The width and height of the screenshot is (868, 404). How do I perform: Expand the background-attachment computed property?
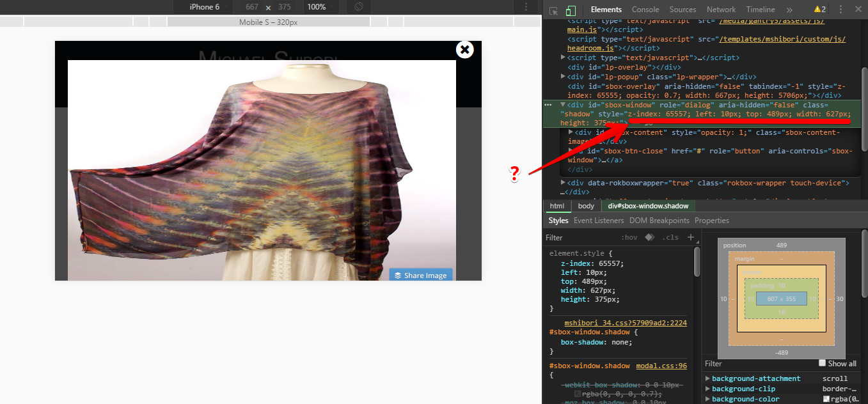point(707,378)
